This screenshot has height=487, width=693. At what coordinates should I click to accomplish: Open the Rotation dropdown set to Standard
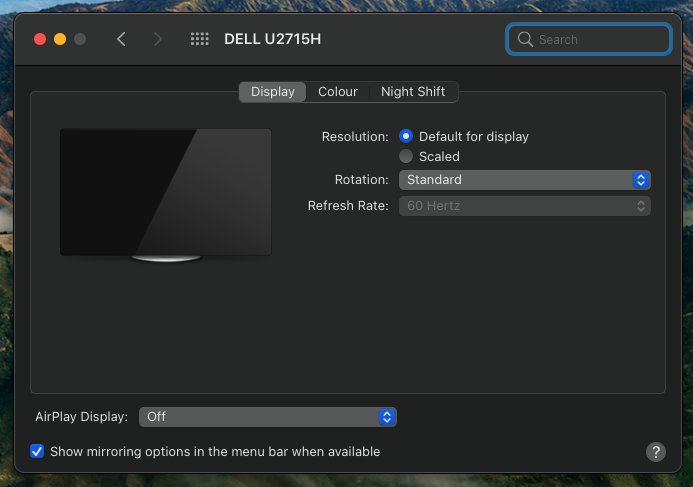524,180
